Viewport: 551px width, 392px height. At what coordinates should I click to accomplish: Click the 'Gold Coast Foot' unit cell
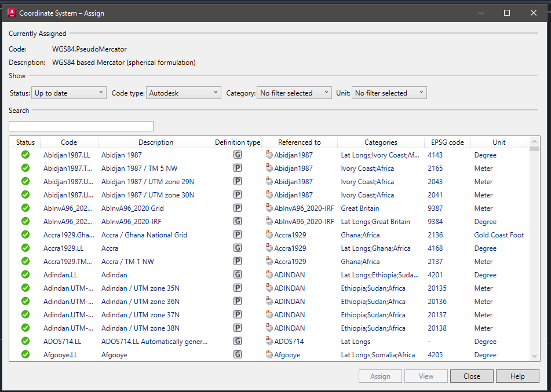pos(499,235)
